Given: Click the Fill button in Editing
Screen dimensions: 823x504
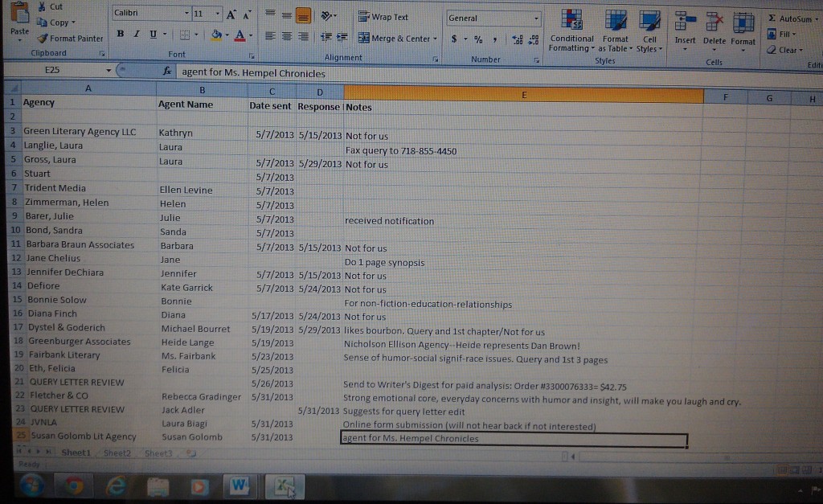Looking at the screenshot, I should coord(781,34).
